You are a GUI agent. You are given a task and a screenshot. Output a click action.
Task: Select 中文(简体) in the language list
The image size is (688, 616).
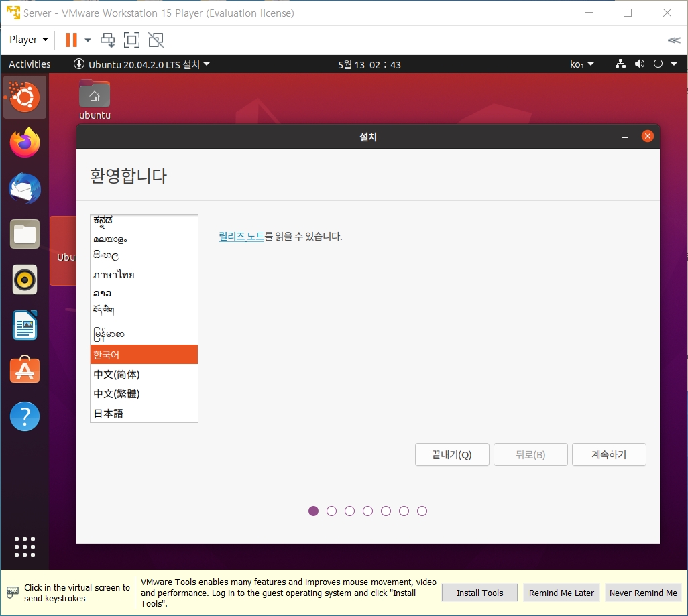(144, 374)
